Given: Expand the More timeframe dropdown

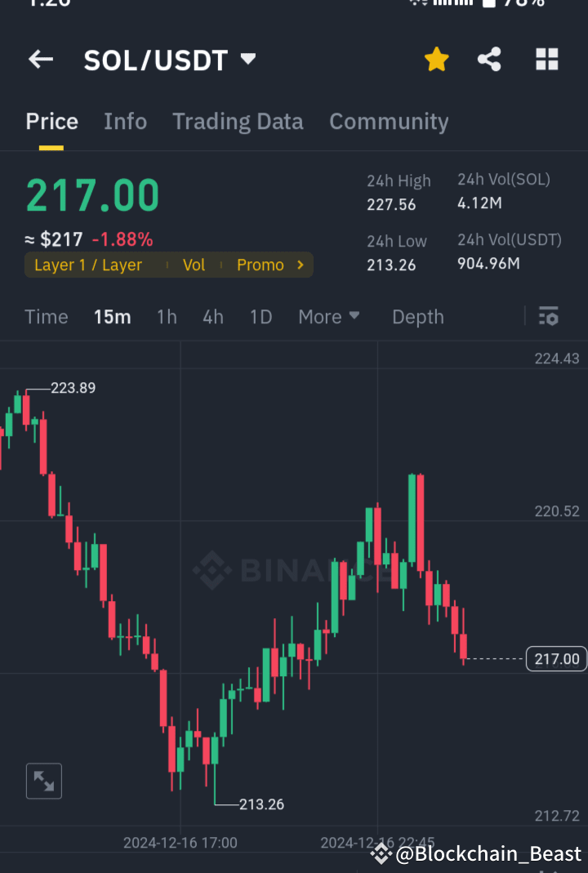Looking at the screenshot, I should click(329, 317).
